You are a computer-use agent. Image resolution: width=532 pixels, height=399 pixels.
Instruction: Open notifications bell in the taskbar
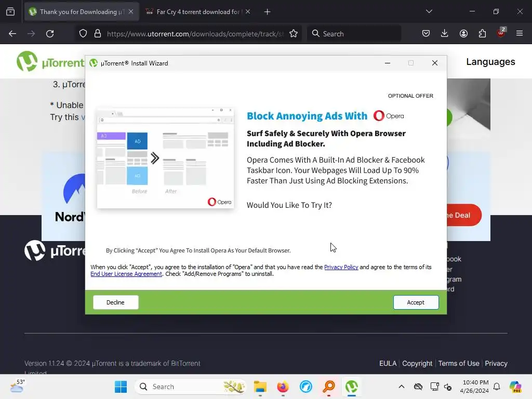[497, 387]
